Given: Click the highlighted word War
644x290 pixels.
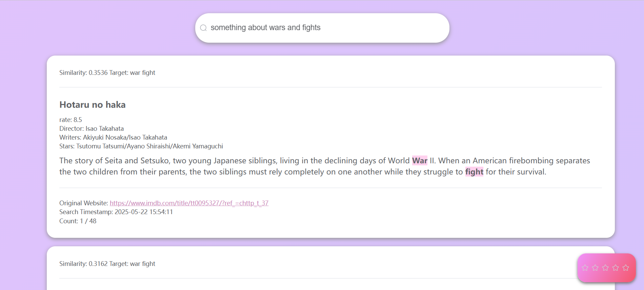Looking at the screenshot, I should coord(420,161).
